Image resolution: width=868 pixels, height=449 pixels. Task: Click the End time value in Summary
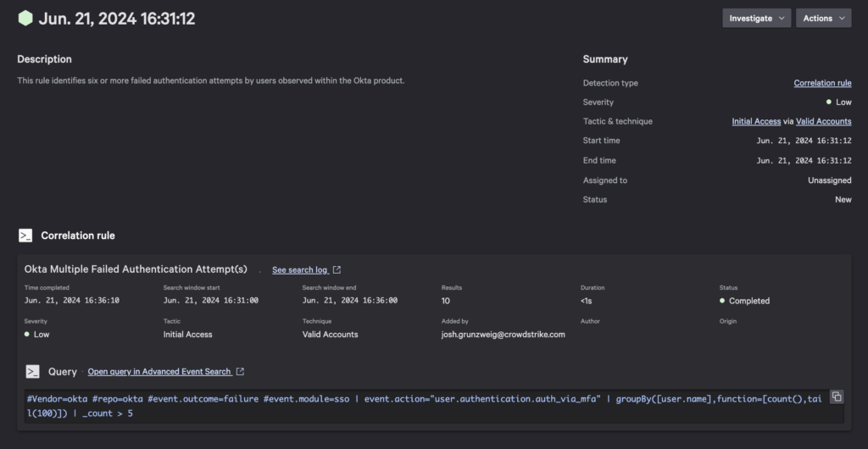tap(804, 161)
